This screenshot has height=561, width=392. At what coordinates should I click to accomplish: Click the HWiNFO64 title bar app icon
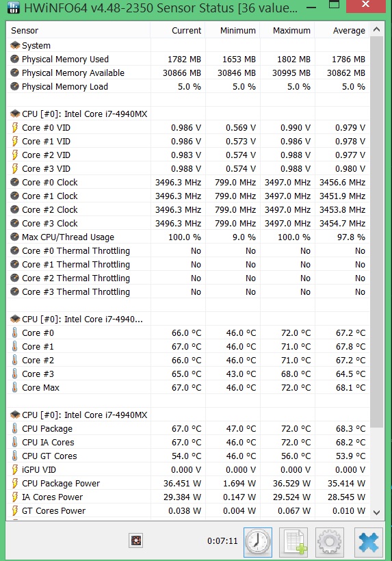coord(13,8)
